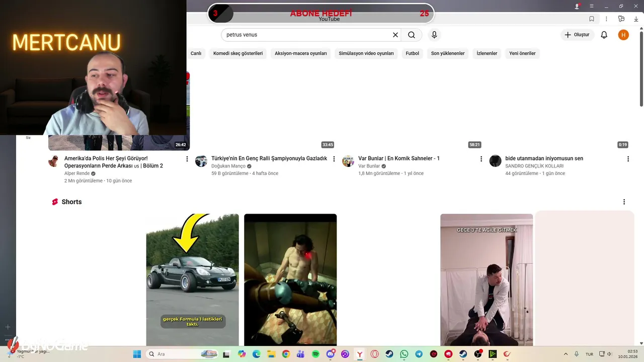Go to Doğukan Manço channel name
The image size is (644, 362).
(x=228, y=166)
